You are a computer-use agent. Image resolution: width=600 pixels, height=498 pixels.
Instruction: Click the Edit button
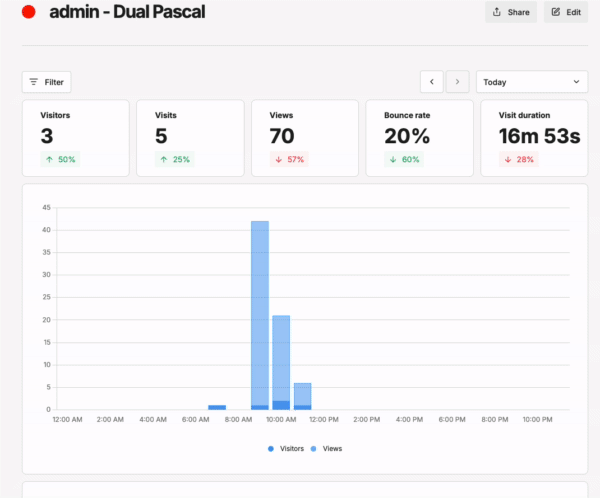coord(566,12)
